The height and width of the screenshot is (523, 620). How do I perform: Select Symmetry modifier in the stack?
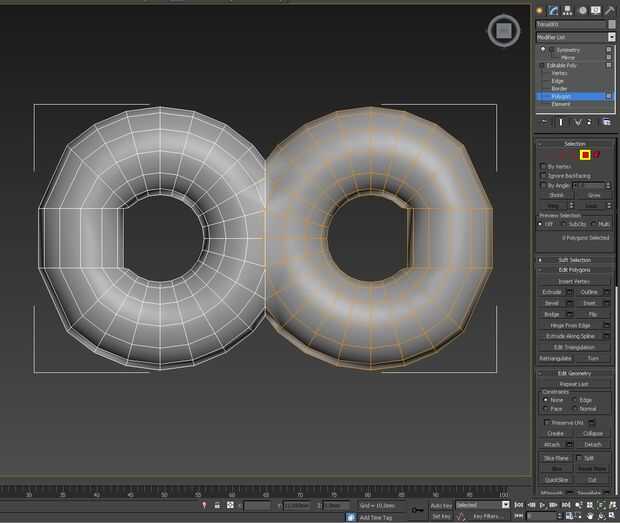pos(568,49)
